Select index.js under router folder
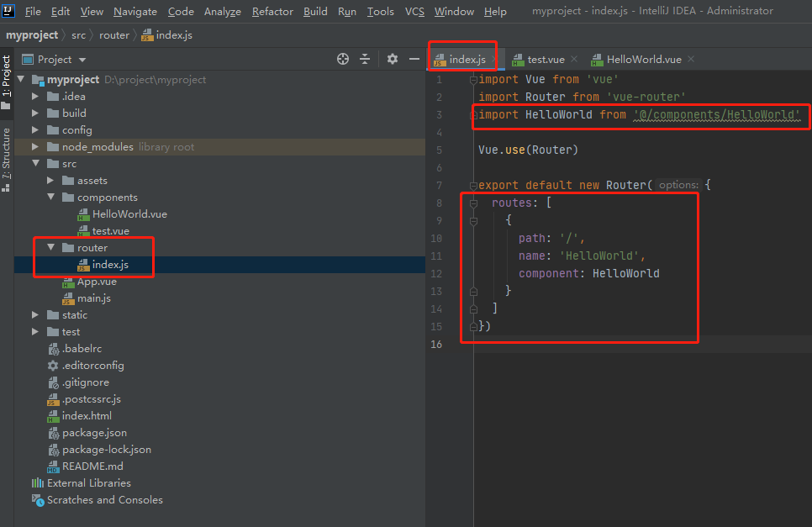 pos(110,265)
